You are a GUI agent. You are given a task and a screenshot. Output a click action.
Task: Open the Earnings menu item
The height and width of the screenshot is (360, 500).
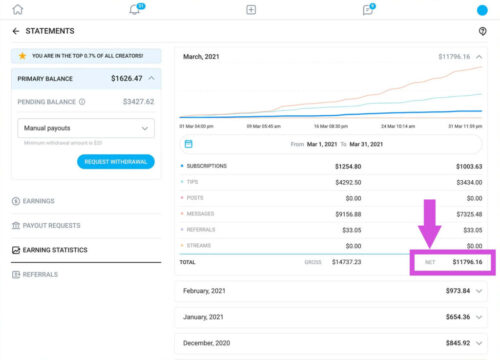point(33,201)
